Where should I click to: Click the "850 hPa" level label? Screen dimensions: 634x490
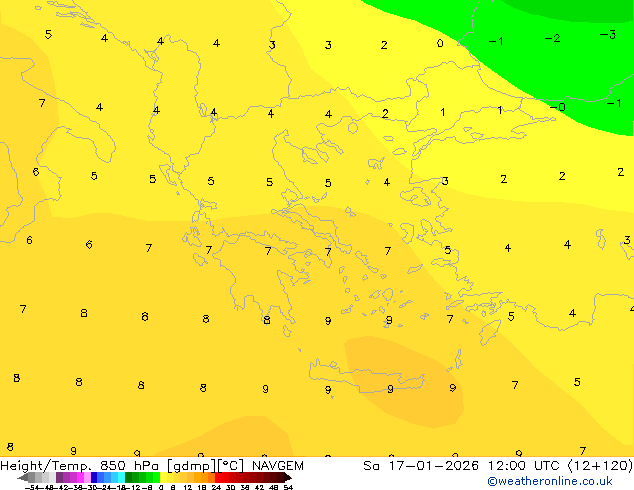click(x=129, y=466)
